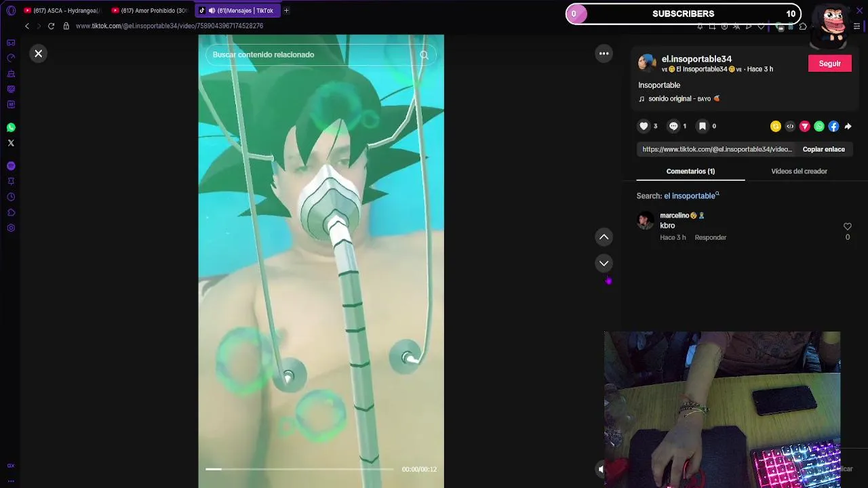Viewport: 868px width, 488px height.
Task: Open el.insoportable34 username link
Action: click(x=696, y=59)
